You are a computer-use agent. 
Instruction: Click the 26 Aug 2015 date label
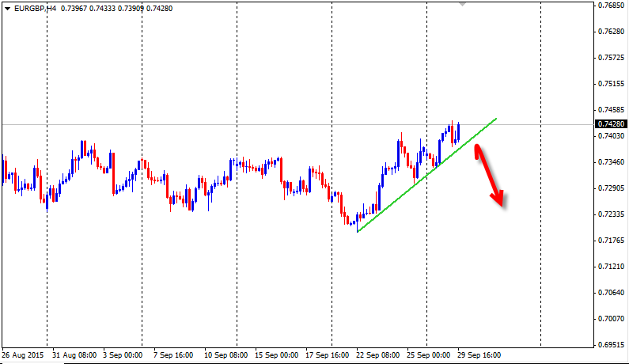point(22,355)
